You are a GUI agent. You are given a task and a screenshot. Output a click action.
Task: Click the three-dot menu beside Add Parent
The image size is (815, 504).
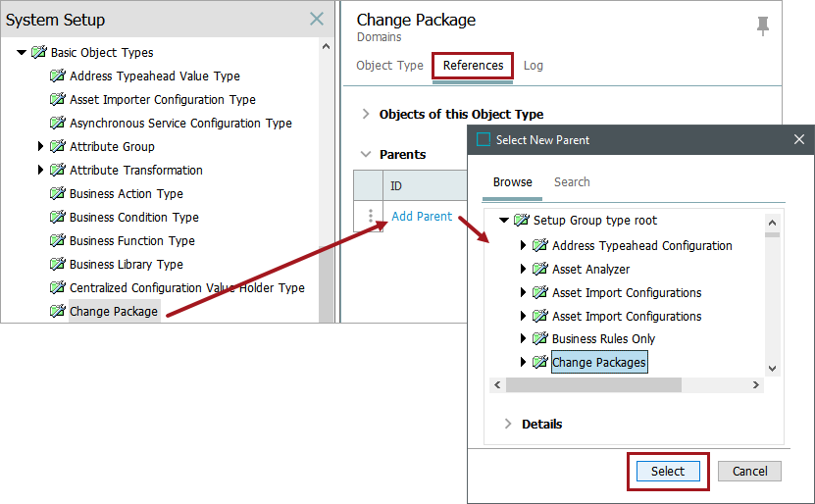pyautogui.click(x=370, y=217)
